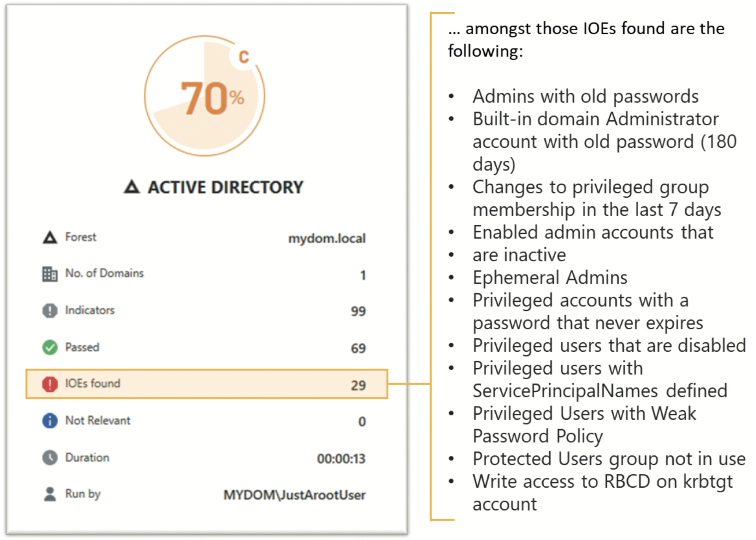Click MYDOM\JustArootUser run-by value
This screenshot has height=540, width=756.
(295, 495)
